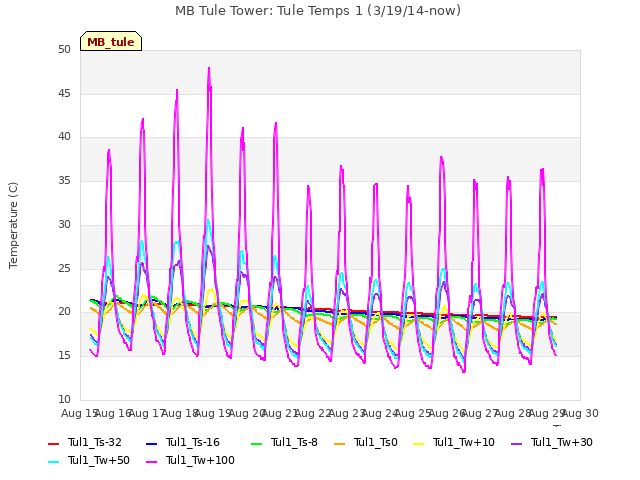Image resolution: width=640 pixels, height=480 pixels.
Task: Click the 20 y-axis tick label
Action: pyautogui.click(x=64, y=312)
